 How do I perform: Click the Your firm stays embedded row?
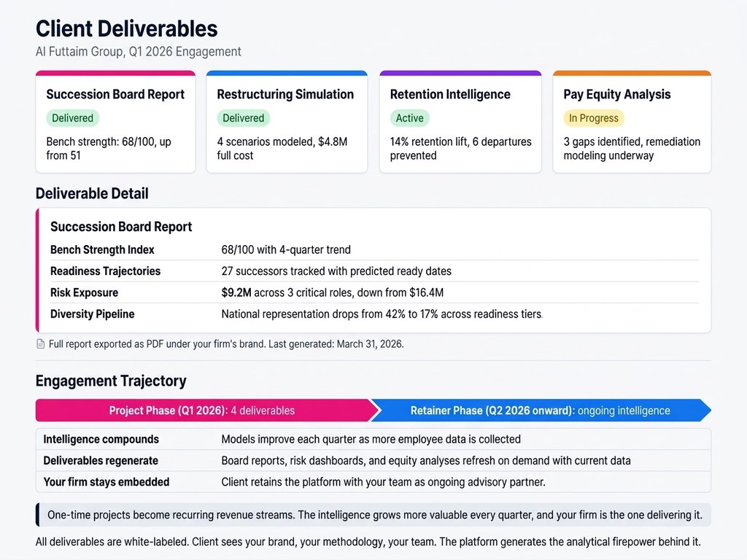pos(373,482)
